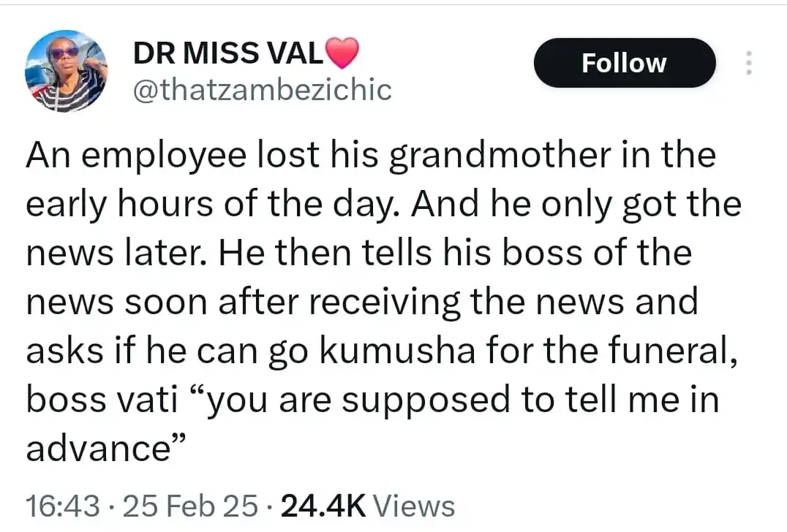Click the red heart emoji beside name
This screenshot has width=787, height=532.
(341, 53)
